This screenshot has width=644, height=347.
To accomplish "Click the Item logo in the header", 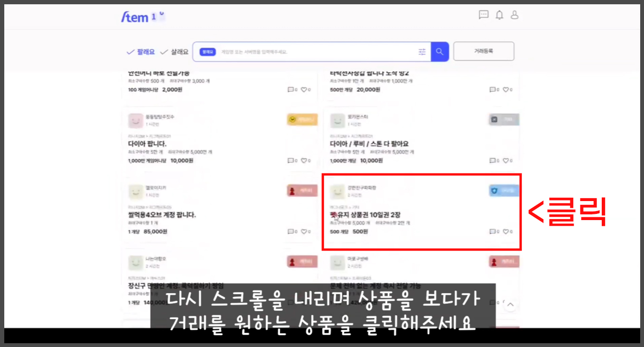I will click(142, 17).
